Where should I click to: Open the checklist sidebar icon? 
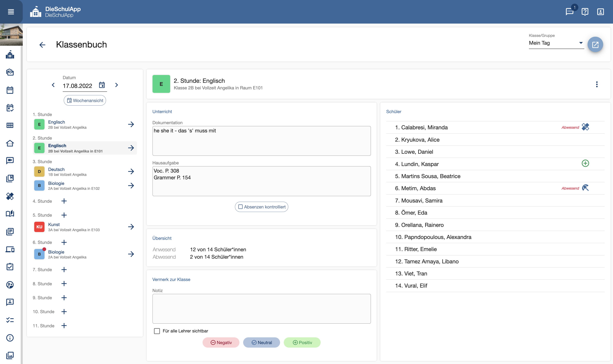10,320
